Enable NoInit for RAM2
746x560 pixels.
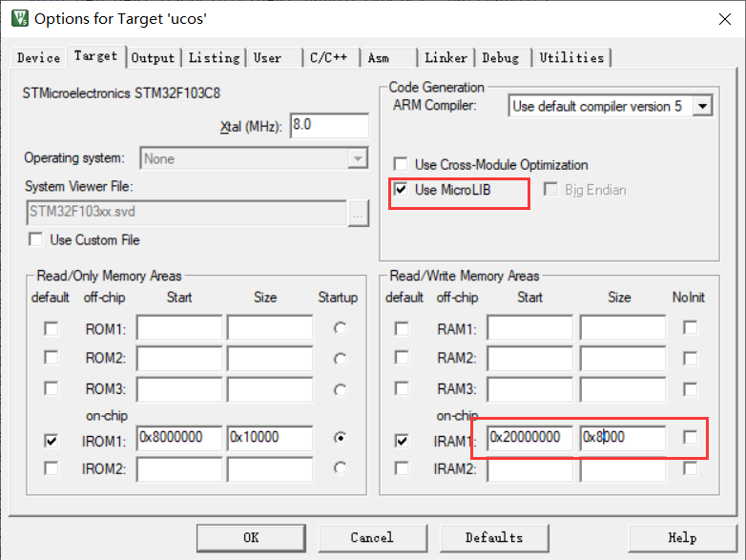click(690, 359)
